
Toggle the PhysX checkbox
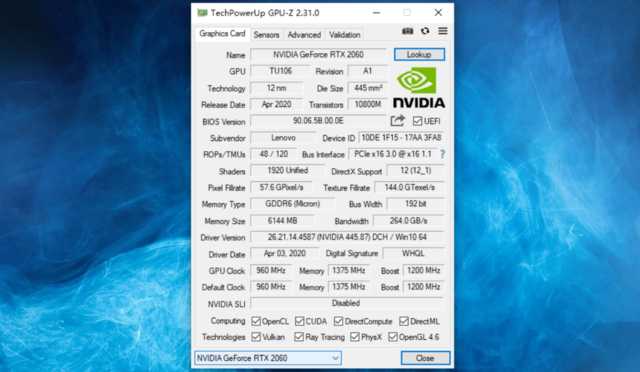click(x=355, y=337)
